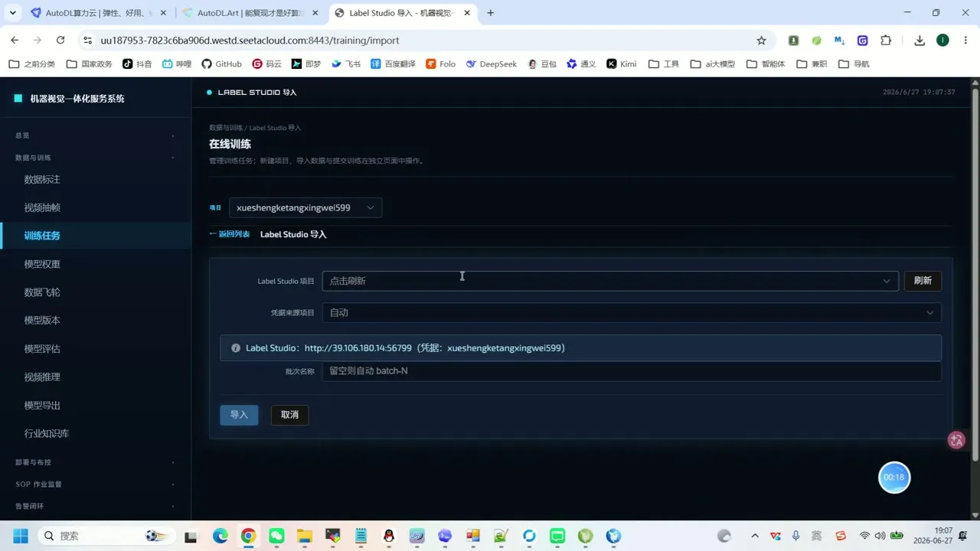Open File Explorer from the taskbar
Viewport: 980px width, 551px height.
point(305,536)
